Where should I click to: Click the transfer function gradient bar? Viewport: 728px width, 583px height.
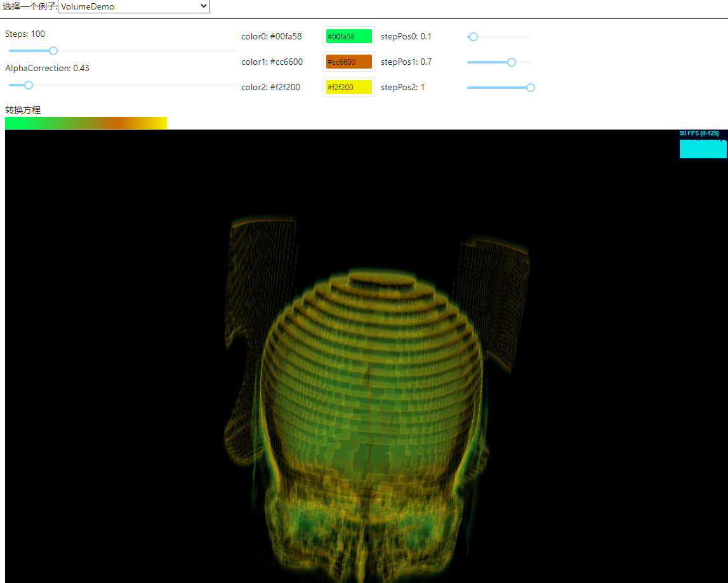click(86, 123)
